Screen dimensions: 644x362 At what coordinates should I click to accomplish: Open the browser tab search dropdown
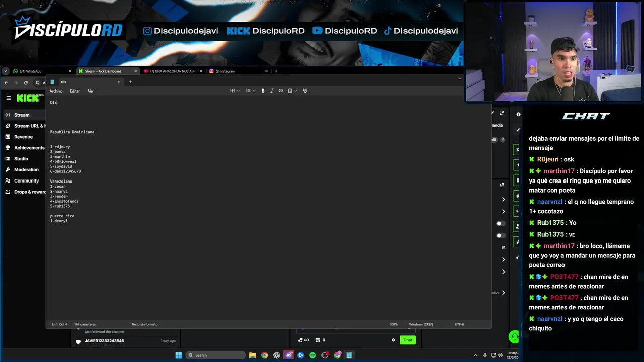pos(6,71)
